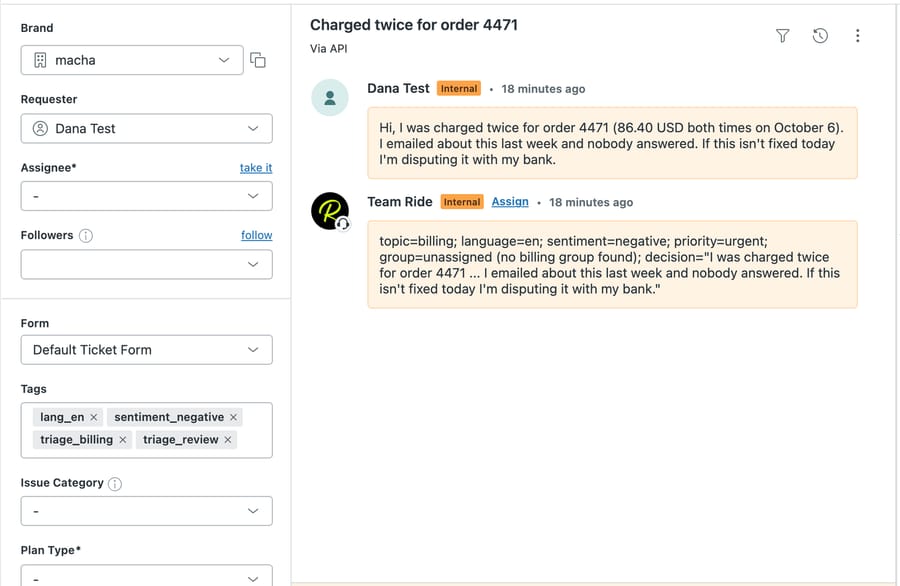The height and width of the screenshot is (586, 900).
Task: Click the 'Via API' channel text
Action: coord(328,49)
